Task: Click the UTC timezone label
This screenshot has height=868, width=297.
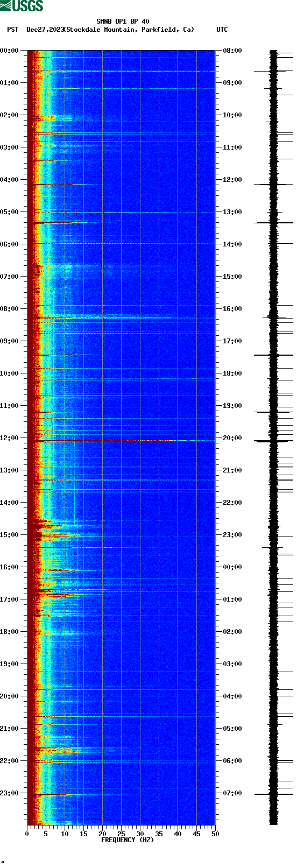Action: tap(222, 30)
